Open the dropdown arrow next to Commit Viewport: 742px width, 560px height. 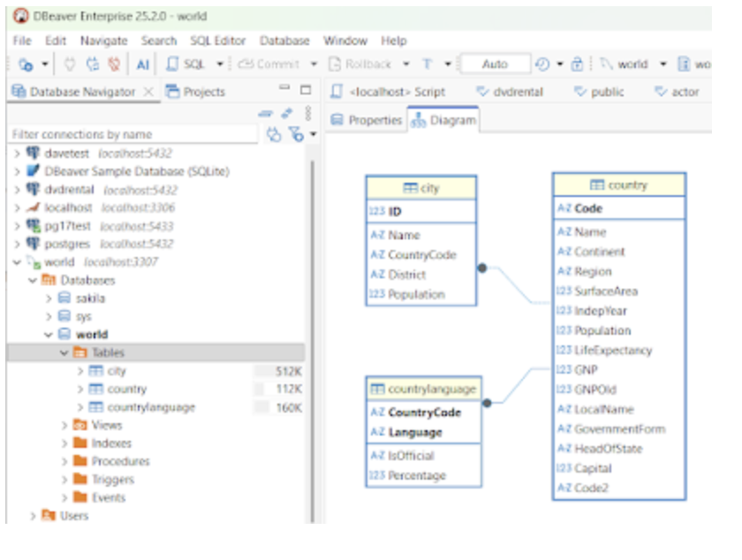click(x=314, y=64)
